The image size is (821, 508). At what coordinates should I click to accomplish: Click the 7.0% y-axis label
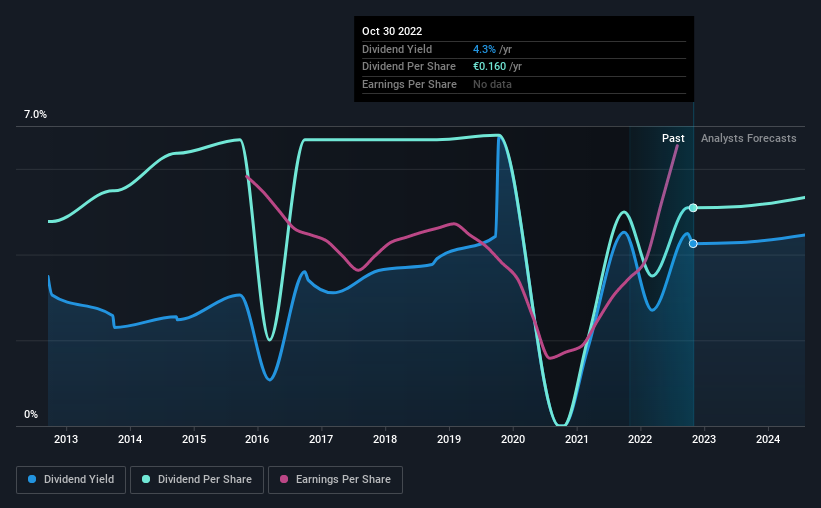point(35,115)
